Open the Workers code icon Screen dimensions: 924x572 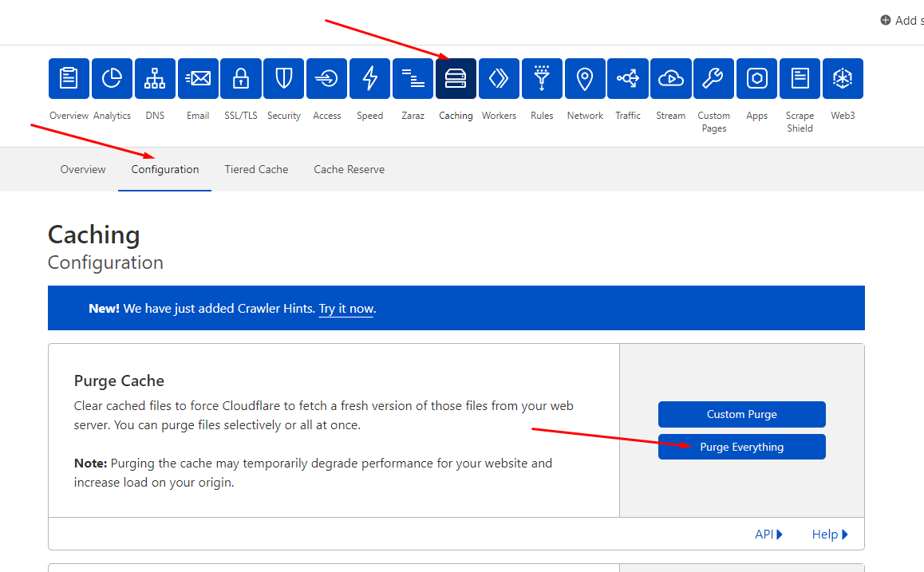(x=500, y=78)
